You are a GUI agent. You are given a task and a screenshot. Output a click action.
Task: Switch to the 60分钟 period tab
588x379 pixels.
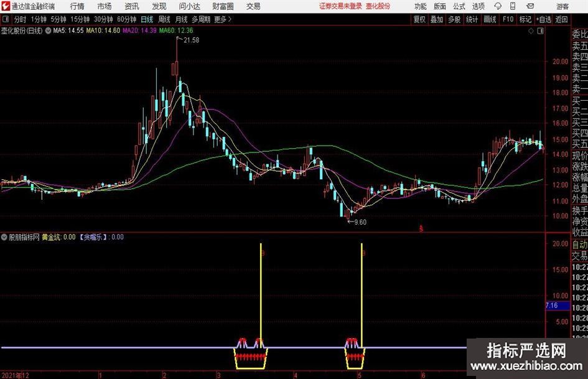(127, 19)
